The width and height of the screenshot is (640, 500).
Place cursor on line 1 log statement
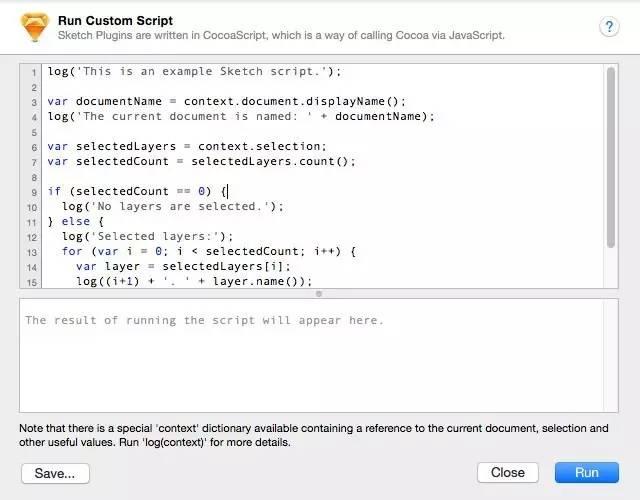pyautogui.click(x=194, y=71)
